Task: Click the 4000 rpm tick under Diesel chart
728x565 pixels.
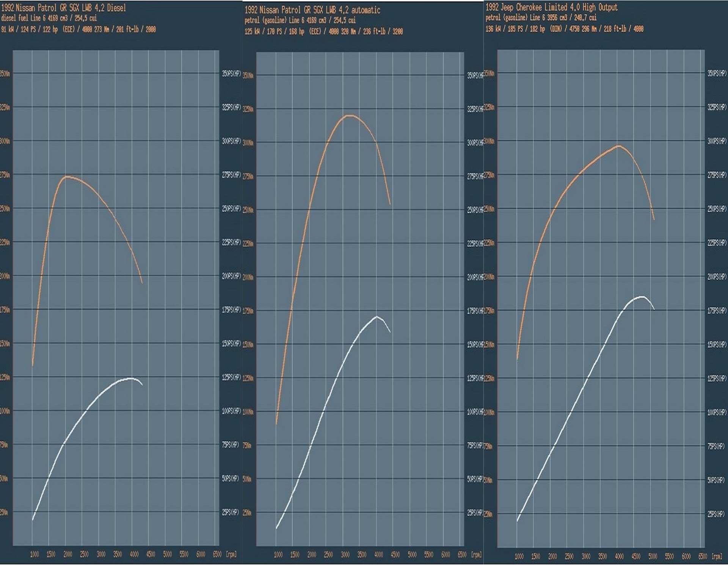Action: tap(134, 554)
